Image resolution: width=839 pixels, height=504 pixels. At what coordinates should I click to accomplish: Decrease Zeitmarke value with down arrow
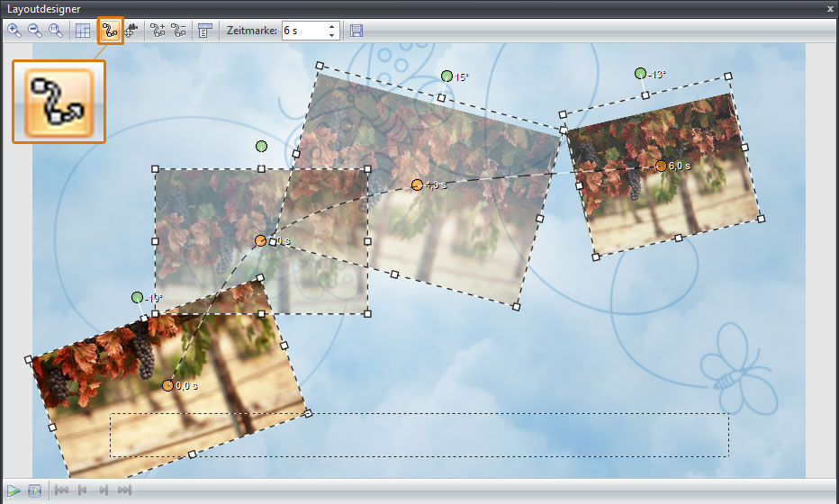[332, 35]
